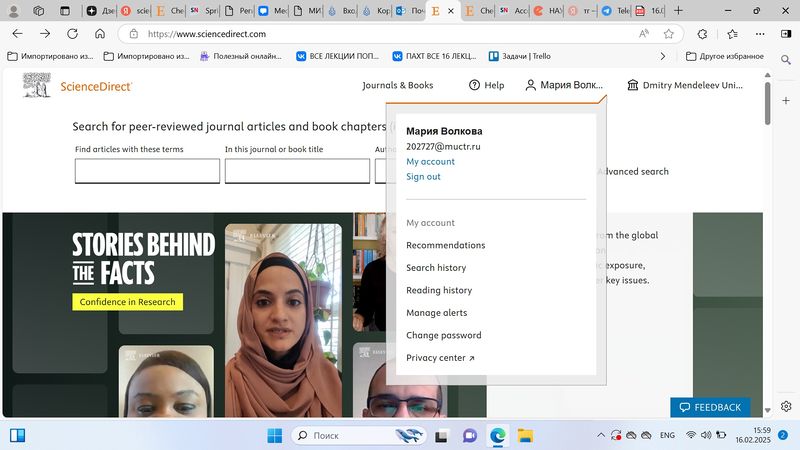Click the browser refresh icon

[72, 34]
